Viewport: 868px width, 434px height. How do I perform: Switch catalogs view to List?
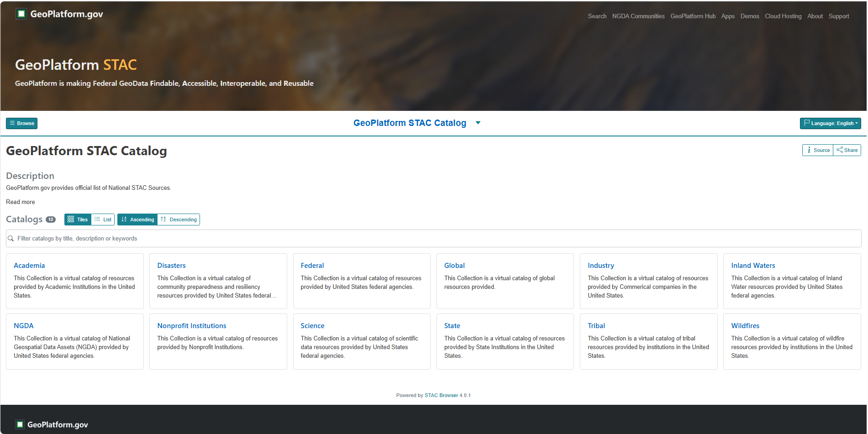pos(103,220)
